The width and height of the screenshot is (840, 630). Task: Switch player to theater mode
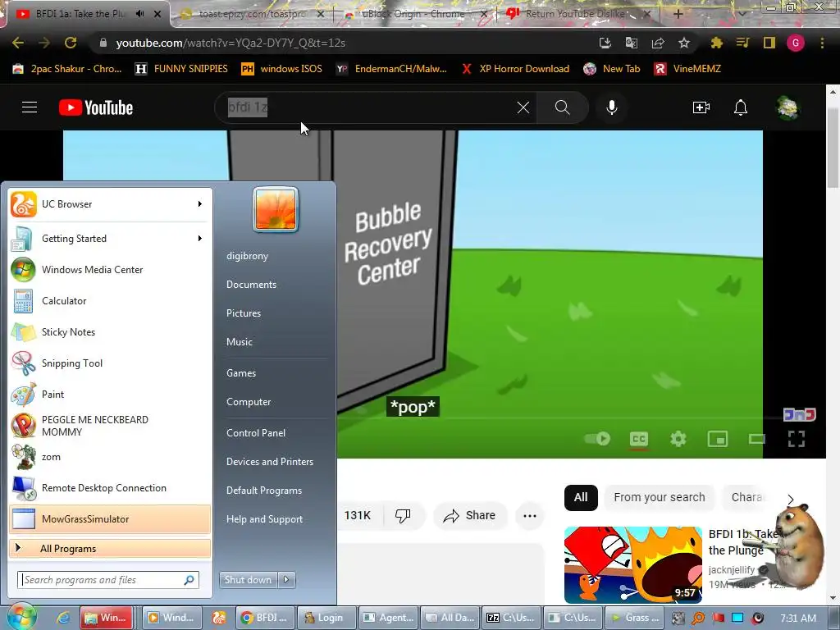pos(757,440)
